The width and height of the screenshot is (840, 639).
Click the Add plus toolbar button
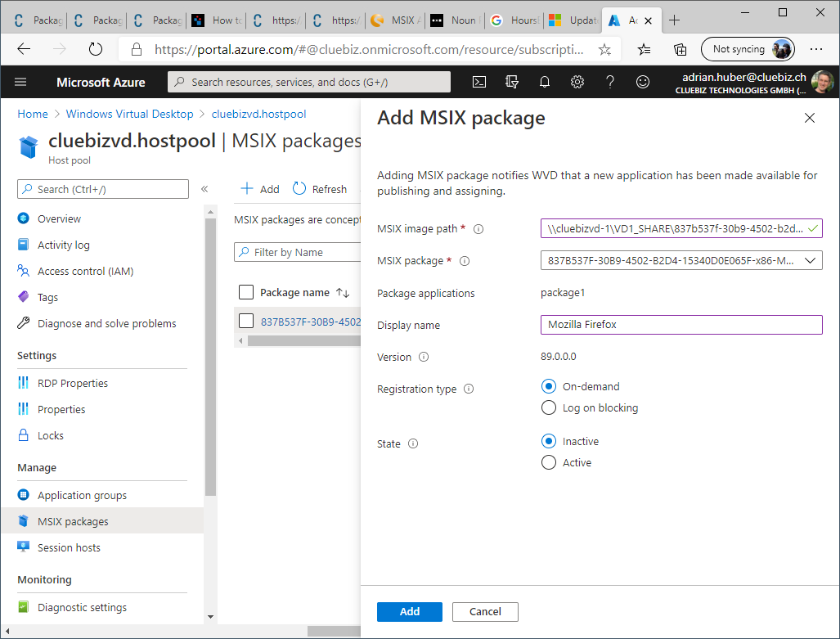[260, 189]
